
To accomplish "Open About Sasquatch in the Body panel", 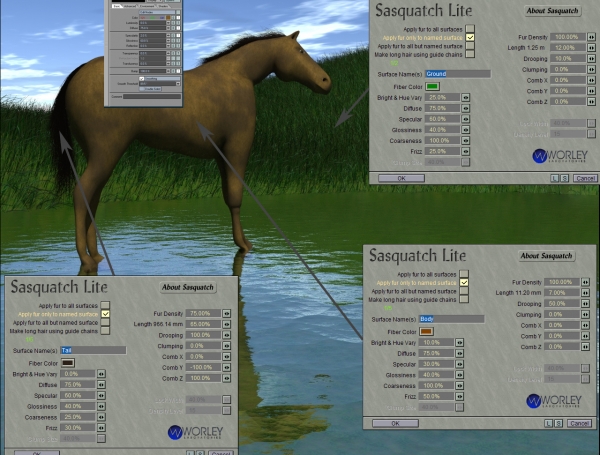I will point(546,256).
